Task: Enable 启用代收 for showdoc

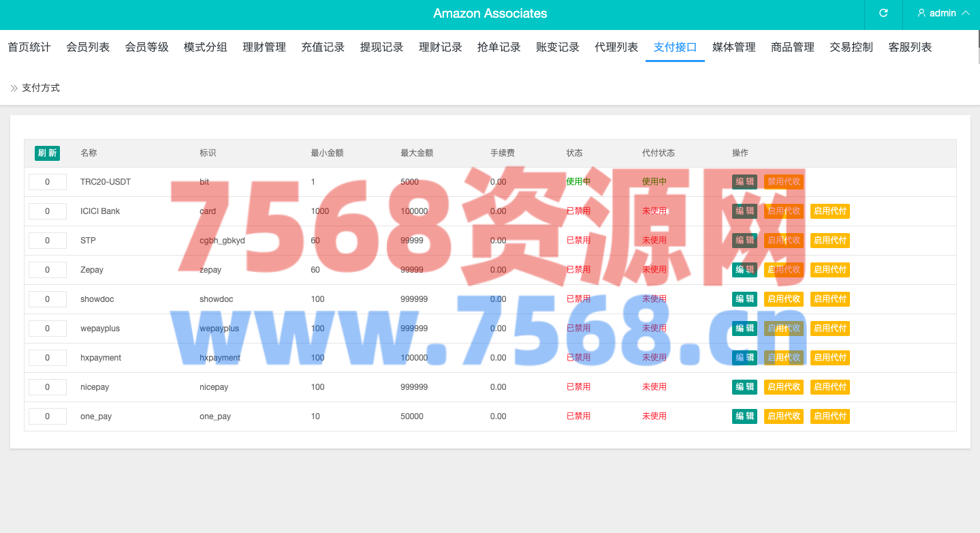Action: (x=783, y=299)
